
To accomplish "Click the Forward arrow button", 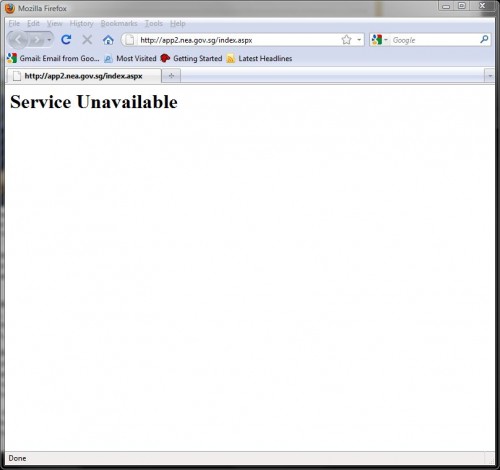I will tap(36, 40).
